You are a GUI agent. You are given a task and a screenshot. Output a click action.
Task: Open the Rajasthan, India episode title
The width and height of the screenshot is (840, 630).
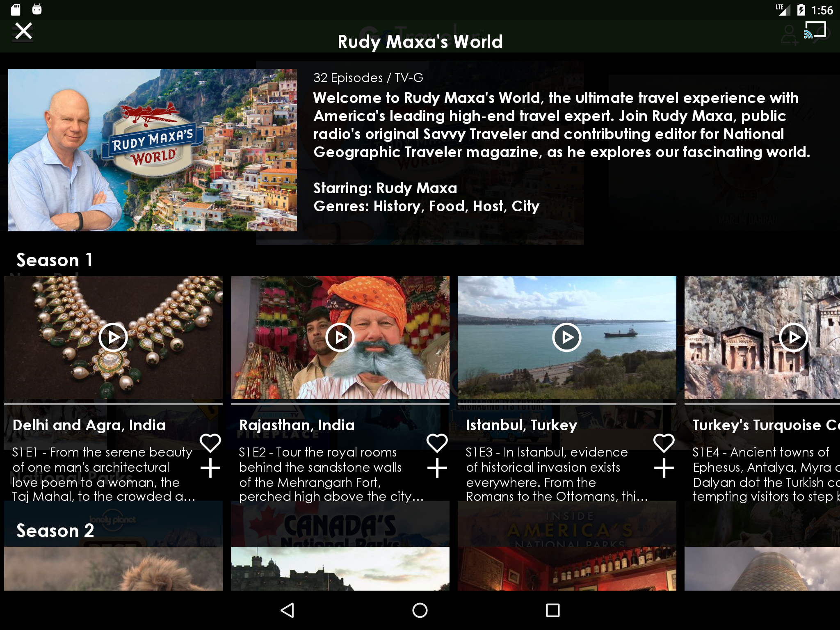[297, 425]
